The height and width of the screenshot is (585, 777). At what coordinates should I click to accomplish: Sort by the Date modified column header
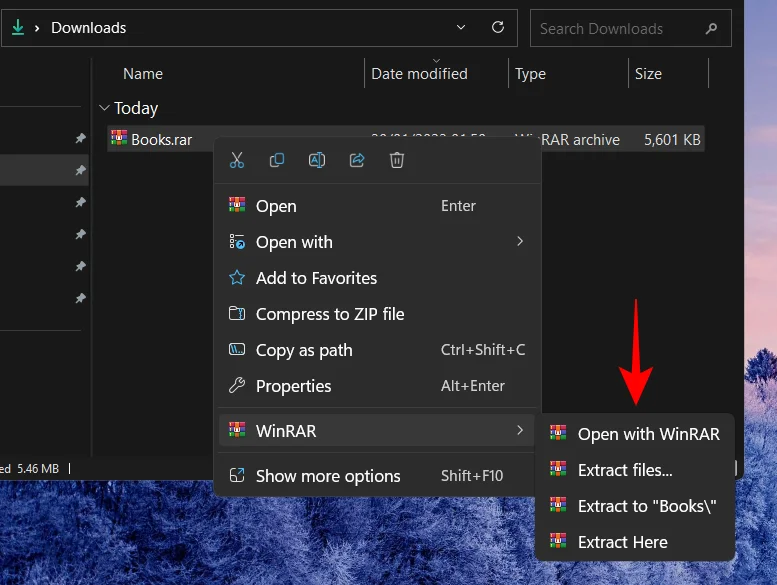coord(419,73)
